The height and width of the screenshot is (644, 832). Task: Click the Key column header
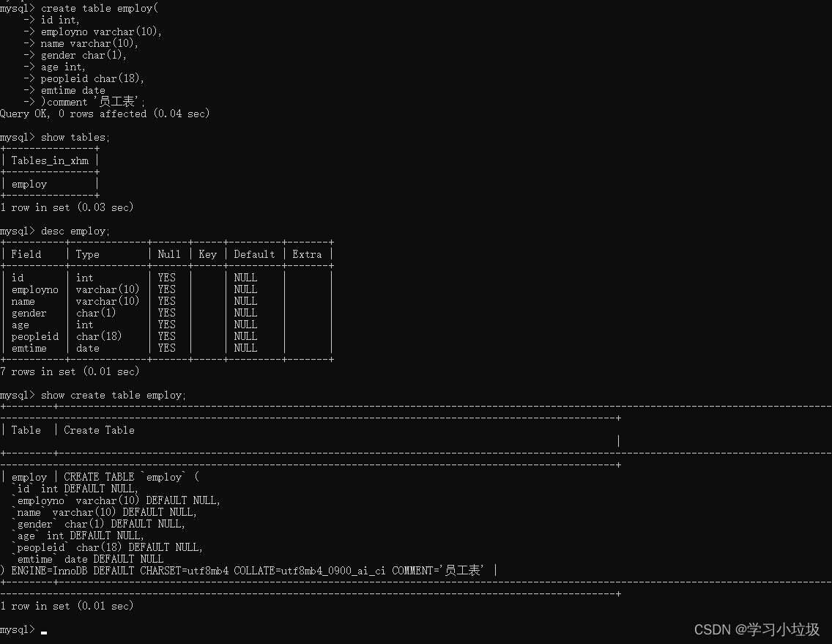pyautogui.click(x=207, y=253)
